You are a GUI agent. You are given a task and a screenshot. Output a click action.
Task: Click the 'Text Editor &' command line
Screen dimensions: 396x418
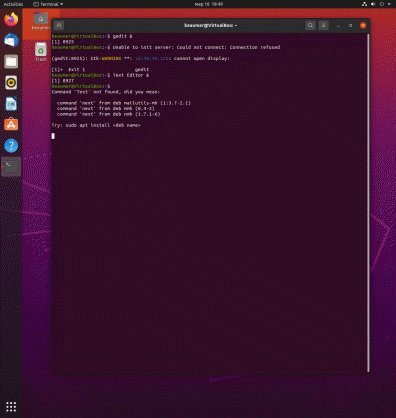(100, 75)
